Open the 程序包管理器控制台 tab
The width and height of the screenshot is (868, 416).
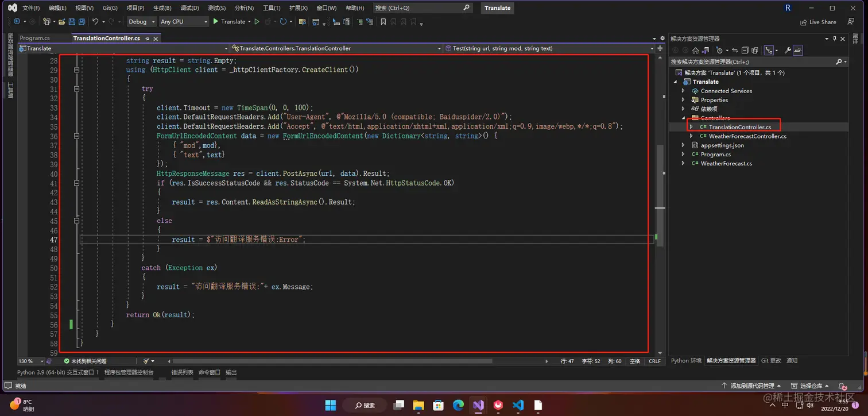click(129, 372)
